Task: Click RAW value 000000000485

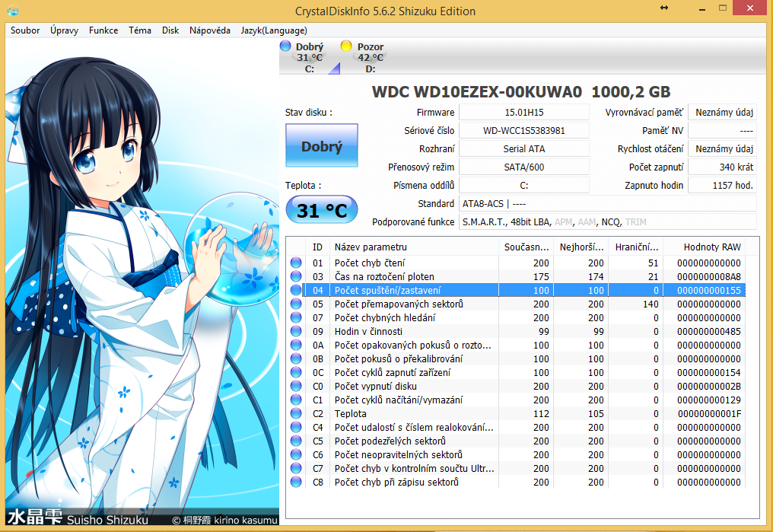Action: pyautogui.click(x=709, y=331)
